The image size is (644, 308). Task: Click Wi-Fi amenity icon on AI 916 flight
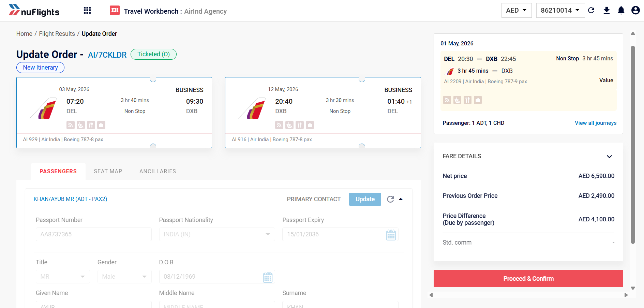[x=279, y=125]
